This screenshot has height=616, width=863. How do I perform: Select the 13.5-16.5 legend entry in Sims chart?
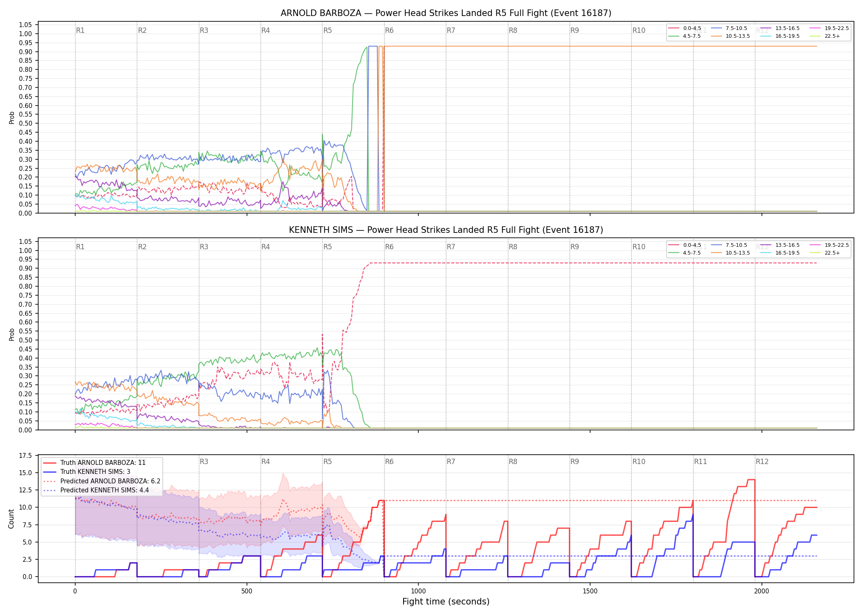pos(780,245)
